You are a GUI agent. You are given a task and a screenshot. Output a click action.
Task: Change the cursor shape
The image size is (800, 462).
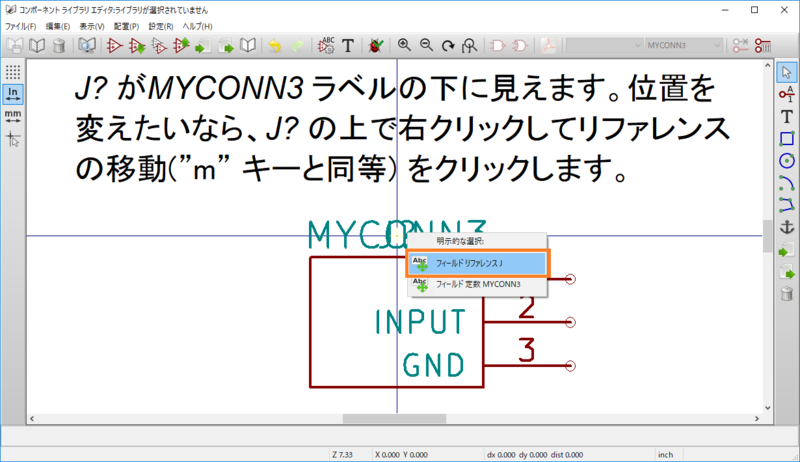(13, 138)
